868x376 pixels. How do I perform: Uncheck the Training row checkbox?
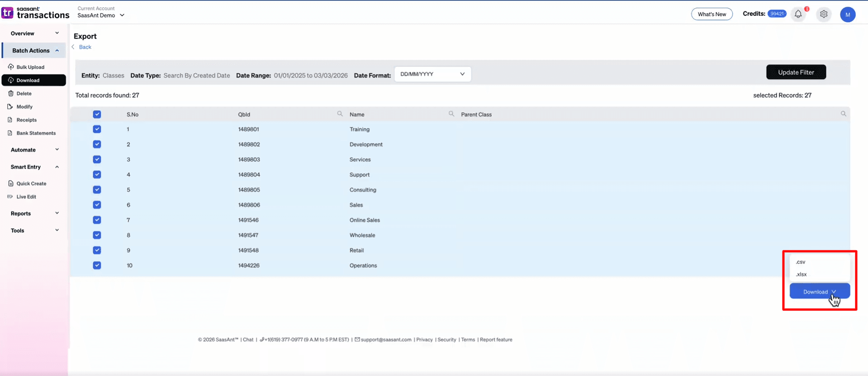[x=97, y=129]
